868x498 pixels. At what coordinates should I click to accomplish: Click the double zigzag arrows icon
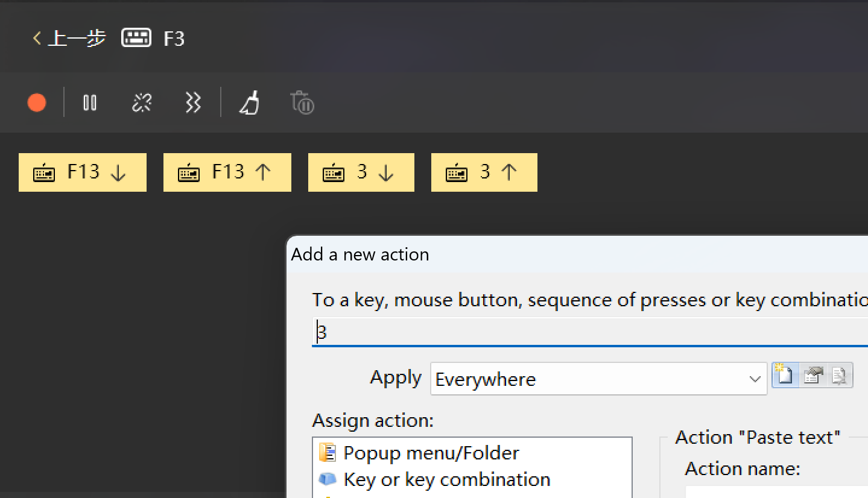(192, 103)
